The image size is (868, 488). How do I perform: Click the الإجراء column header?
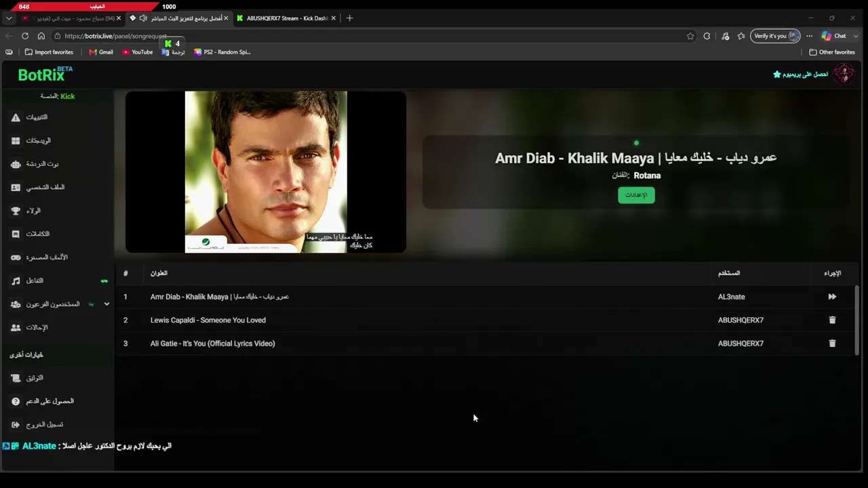click(x=832, y=273)
